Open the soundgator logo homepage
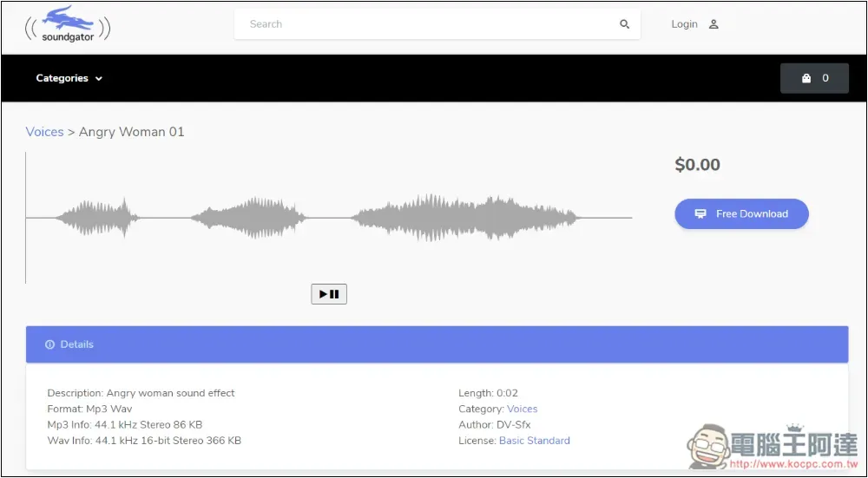The image size is (868, 478). point(68,25)
